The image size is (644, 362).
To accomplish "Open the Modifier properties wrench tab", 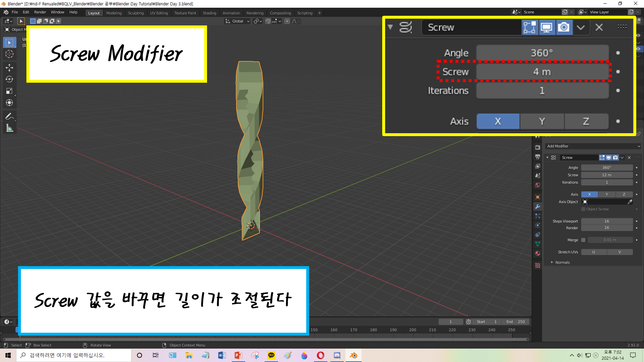I will (537, 207).
